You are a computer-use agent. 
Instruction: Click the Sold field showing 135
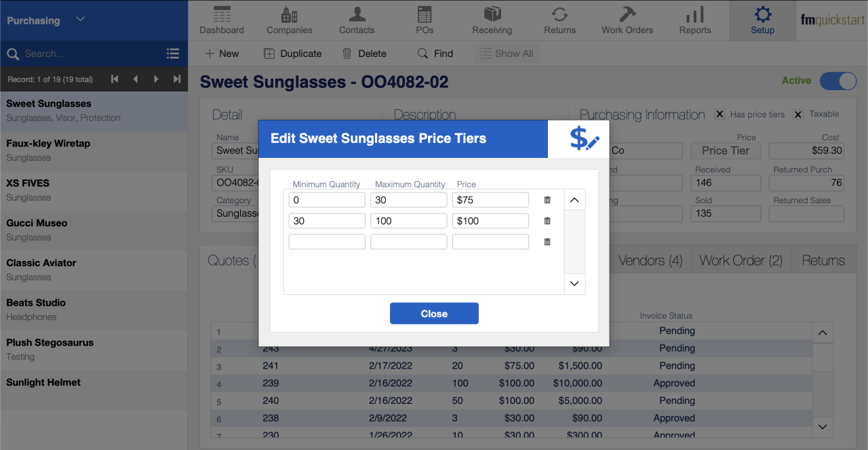726,213
